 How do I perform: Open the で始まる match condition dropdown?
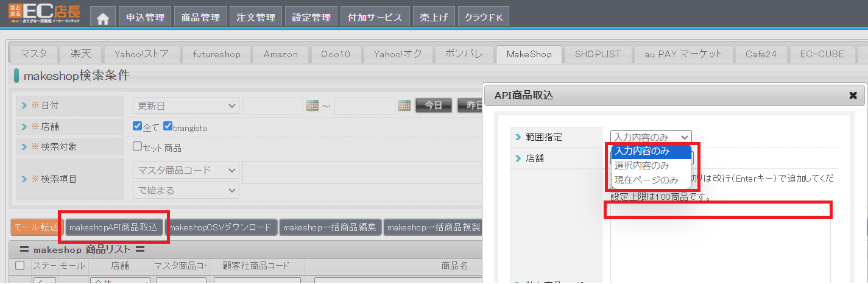coord(186,190)
